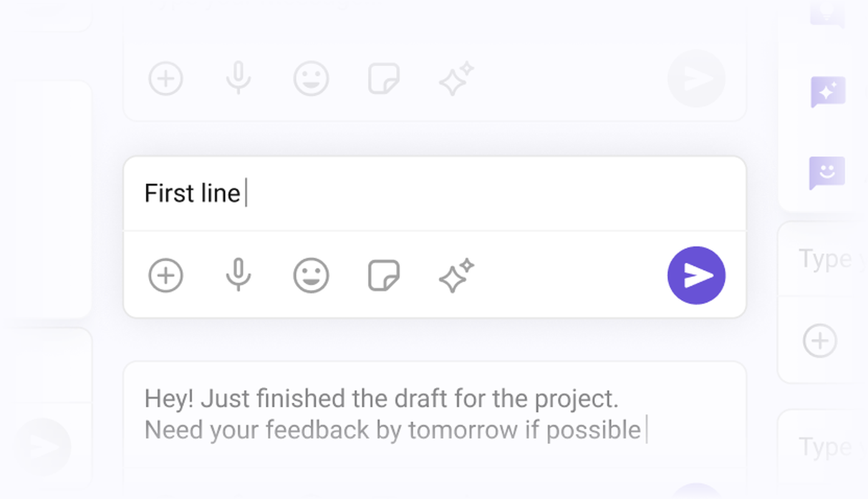Click the plus icon in the faded top composer
Viewport: 868px width, 499px height.
[166, 79]
